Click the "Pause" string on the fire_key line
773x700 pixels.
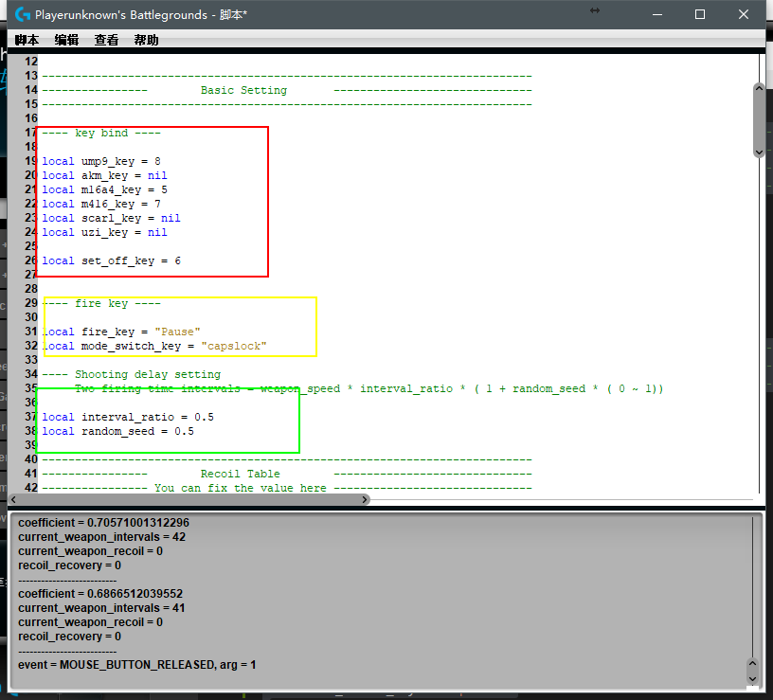(x=177, y=332)
